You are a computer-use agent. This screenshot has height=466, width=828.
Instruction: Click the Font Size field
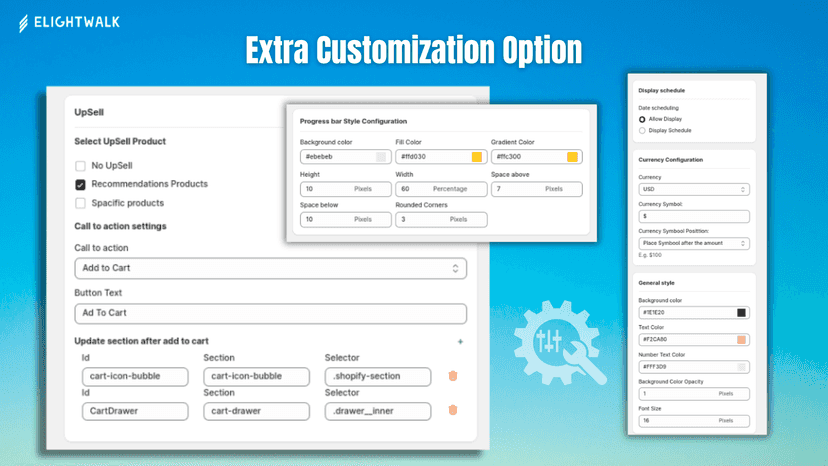(694, 421)
